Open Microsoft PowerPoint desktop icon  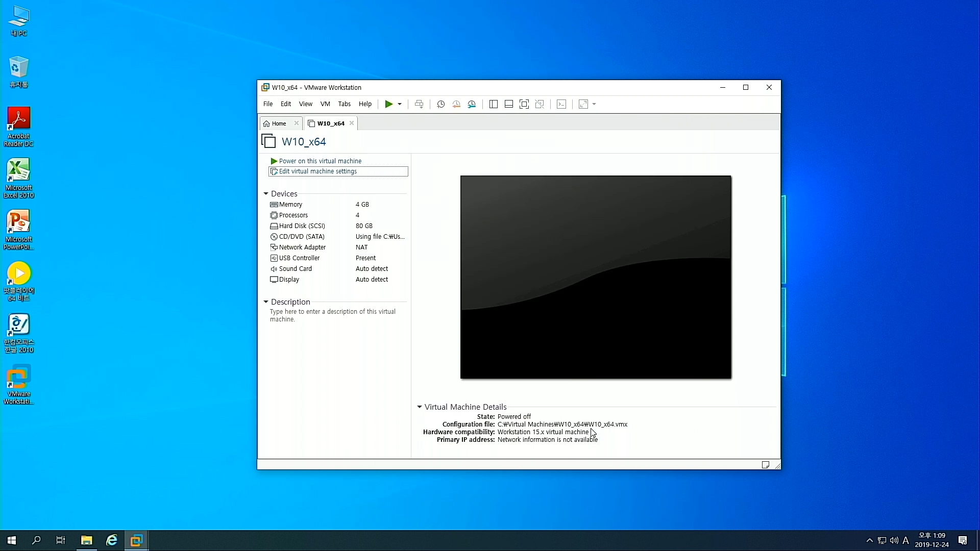click(x=19, y=230)
